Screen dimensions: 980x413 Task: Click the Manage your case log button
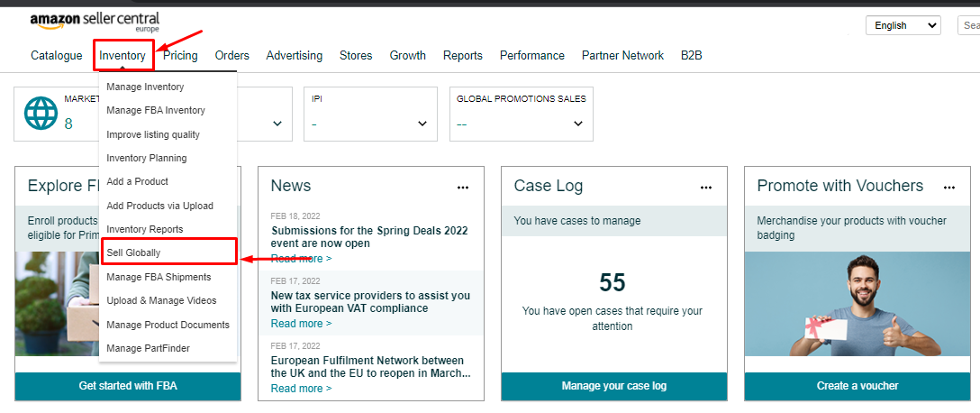coord(613,386)
